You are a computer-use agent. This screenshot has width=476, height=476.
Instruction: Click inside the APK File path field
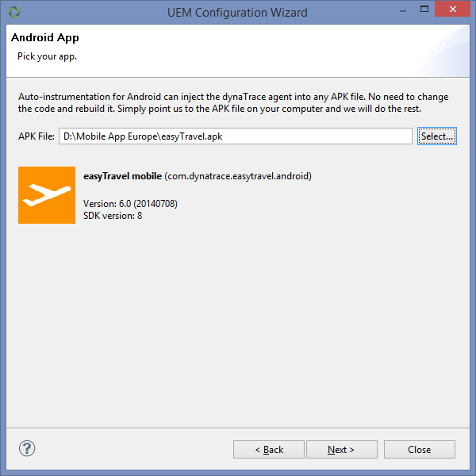point(236,136)
